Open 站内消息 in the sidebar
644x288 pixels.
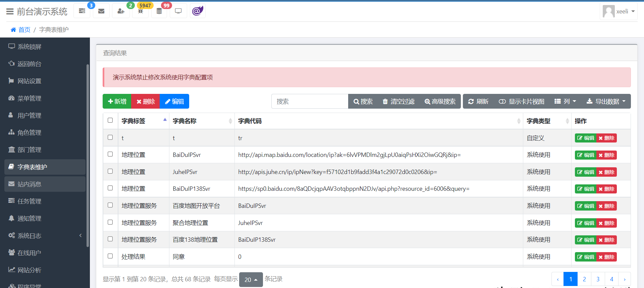pos(45,184)
